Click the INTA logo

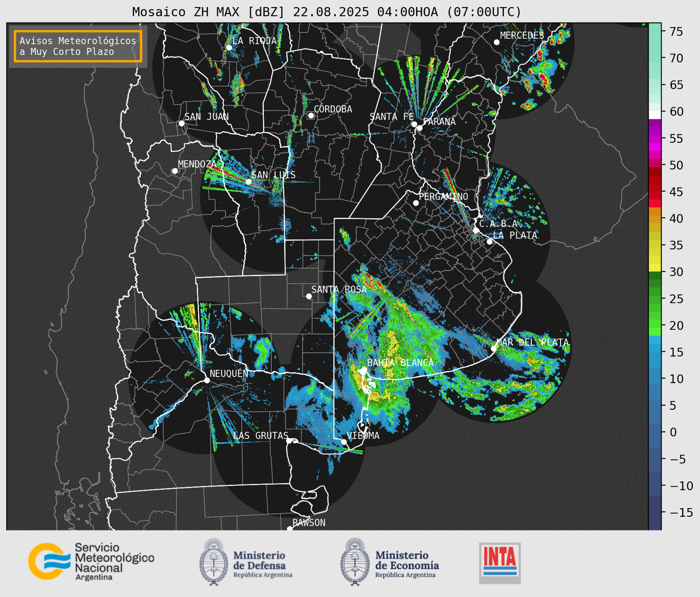point(500,563)
